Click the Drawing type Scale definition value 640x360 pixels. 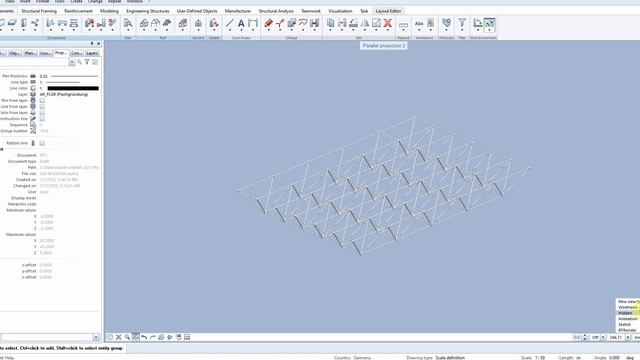pyautogui.click(x=450, y=358)
